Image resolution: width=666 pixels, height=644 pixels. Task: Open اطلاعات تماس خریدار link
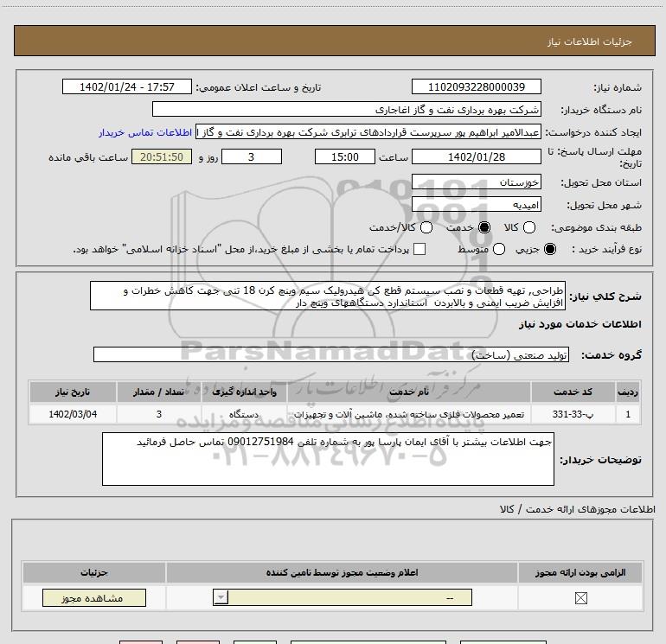[x=145, y=133]
